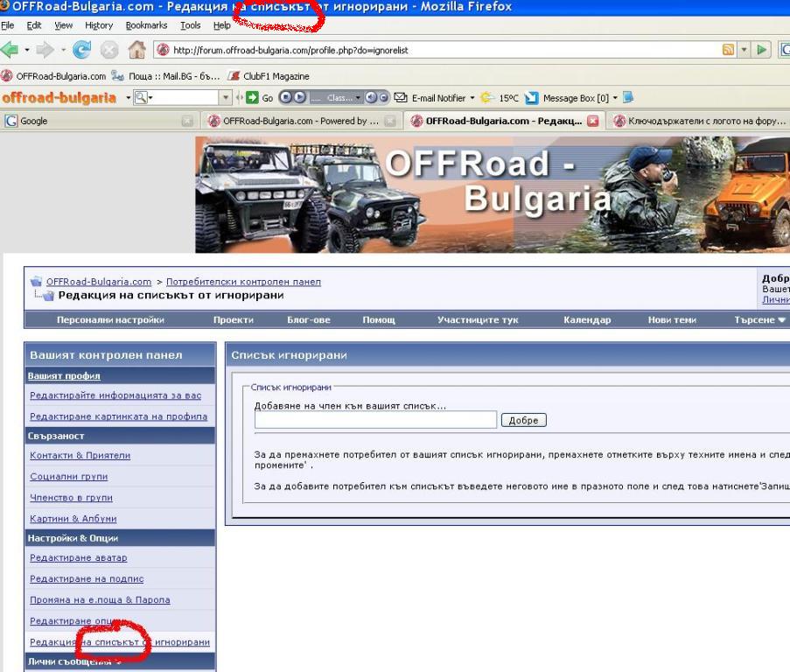The image size is (790, 672).
Task: Open Календар in the navigation bar
Action: click(x=587, y=320)
